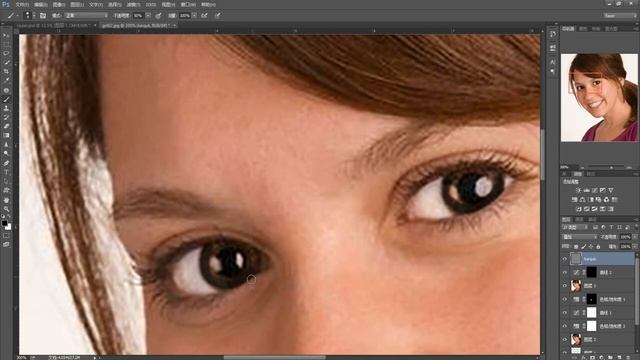Viewport: 640px width, 360px height.
Task: Hide the 色相/饱和度 1 adjustment layer
Action: (565, 299)
